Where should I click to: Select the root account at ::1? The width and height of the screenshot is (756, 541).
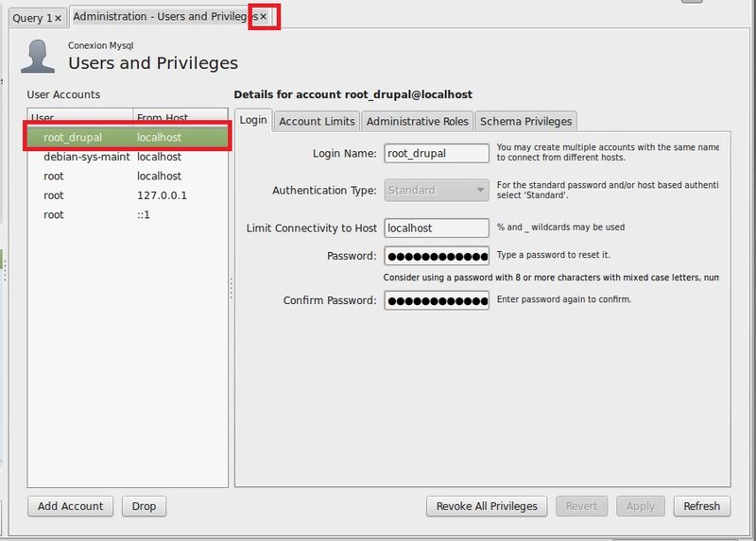click(128, 215)
